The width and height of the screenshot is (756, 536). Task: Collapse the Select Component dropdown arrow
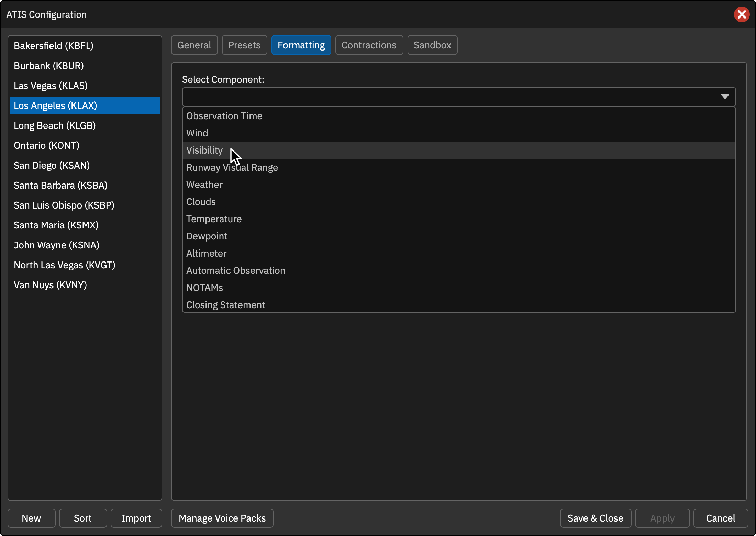coord(725,97)
